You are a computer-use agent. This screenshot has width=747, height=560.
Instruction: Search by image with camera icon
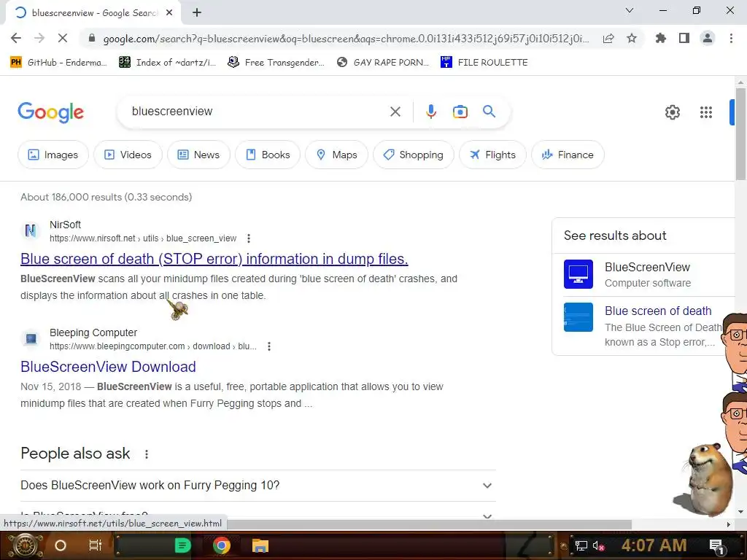pyautogui.click(x=460, y=112)
